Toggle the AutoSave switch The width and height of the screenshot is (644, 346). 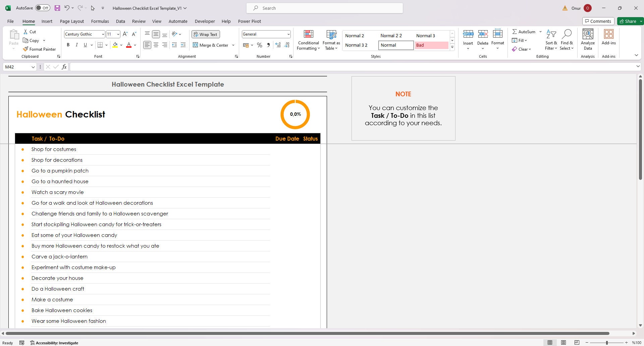(x=43, y=7)
